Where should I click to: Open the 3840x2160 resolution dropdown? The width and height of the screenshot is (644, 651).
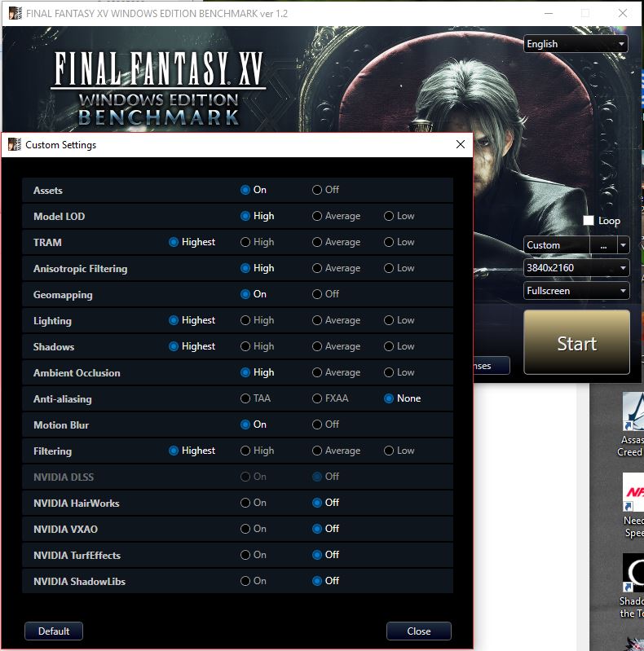coord(576,268)
